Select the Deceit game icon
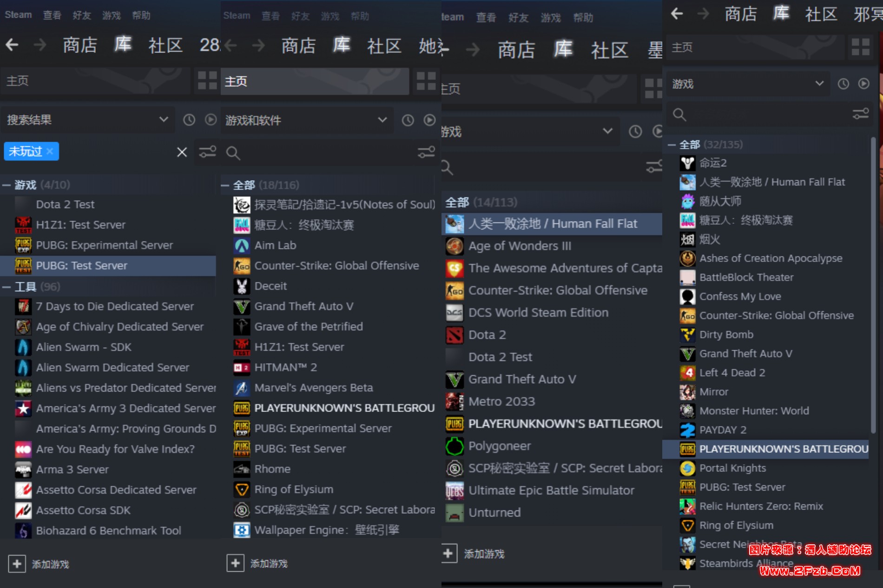883x588 pixels. (x=242, y=286)
